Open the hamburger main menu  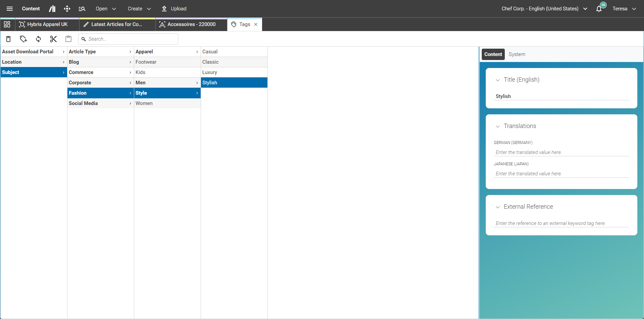[10, 9]
